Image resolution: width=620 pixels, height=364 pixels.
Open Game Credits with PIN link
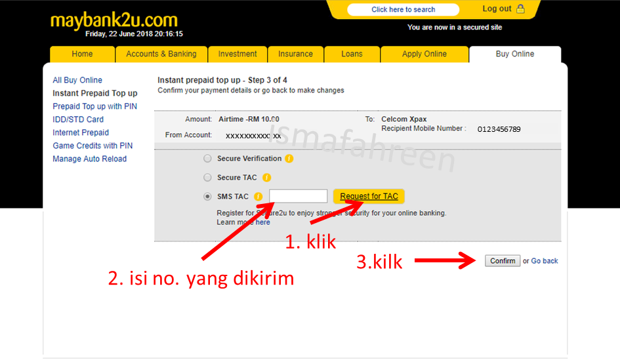[x=93, y=146]
